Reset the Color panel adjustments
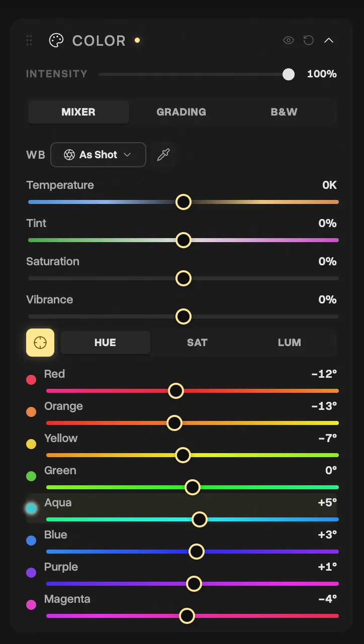The height and width of the screenshot is (644, 364). (308, 40)
